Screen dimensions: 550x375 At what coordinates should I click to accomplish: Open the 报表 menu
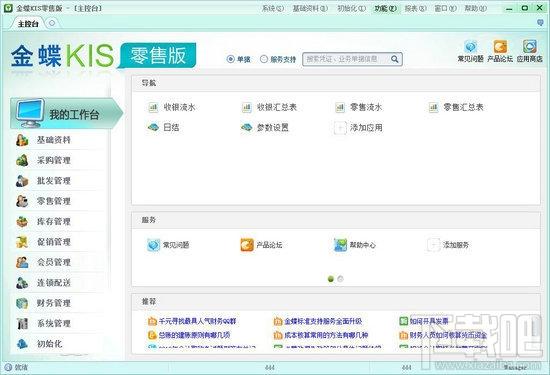(x=415, y=8)
